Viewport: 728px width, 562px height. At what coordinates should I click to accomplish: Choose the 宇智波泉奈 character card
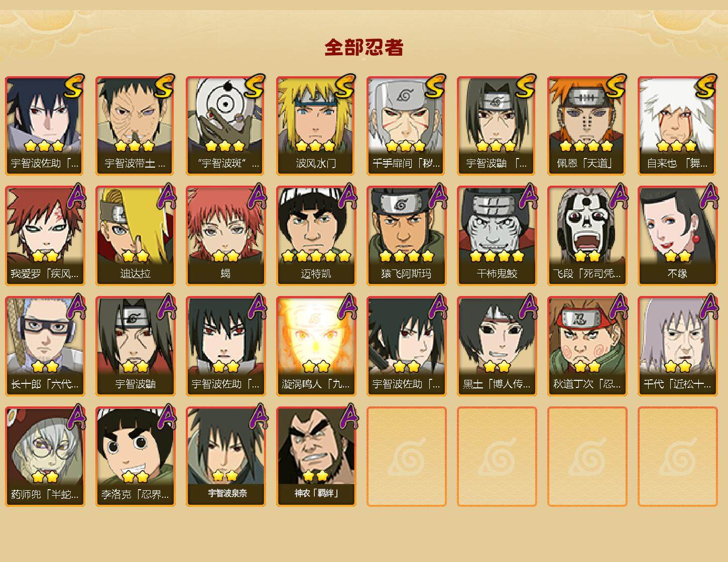tap(225, 457)
